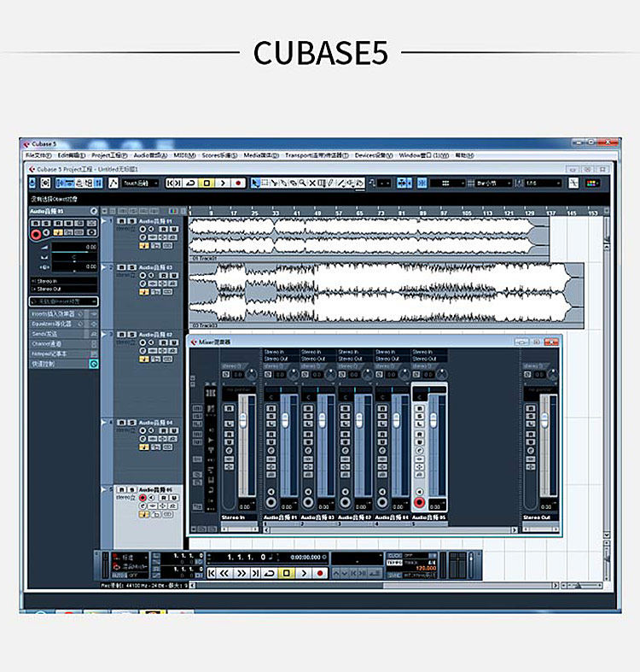The width and height of the screenshot is (640, 672).
Task: Click the Inspector edit channel settings icon
Action: pyautogui.click(x=94, y=211)
